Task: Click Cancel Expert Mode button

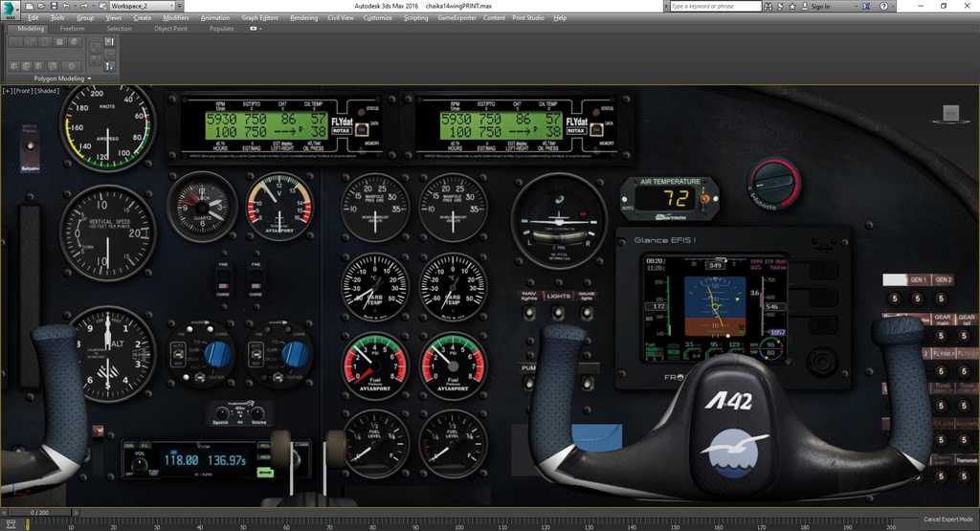Action: point(948,520)
